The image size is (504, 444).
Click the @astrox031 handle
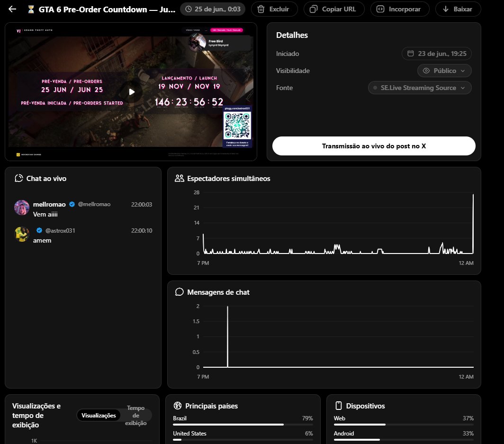tap(60, 230)
